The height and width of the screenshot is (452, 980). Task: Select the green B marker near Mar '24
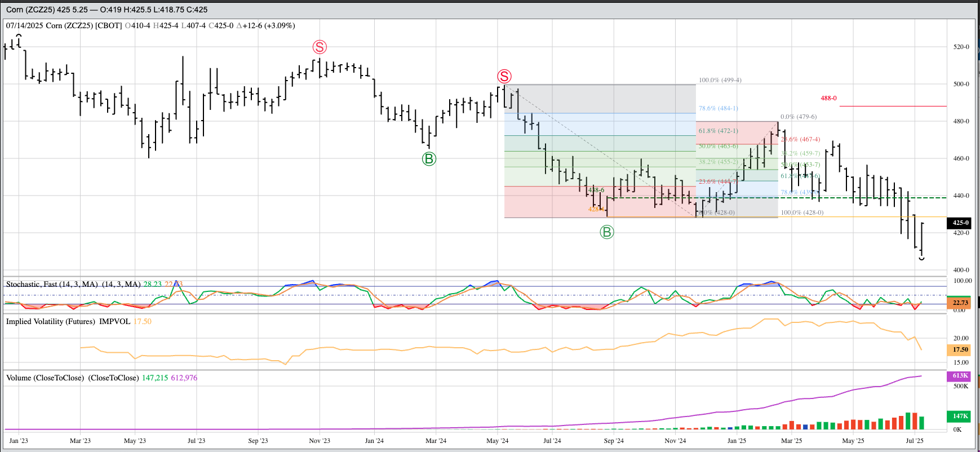(x=429, y=159)
